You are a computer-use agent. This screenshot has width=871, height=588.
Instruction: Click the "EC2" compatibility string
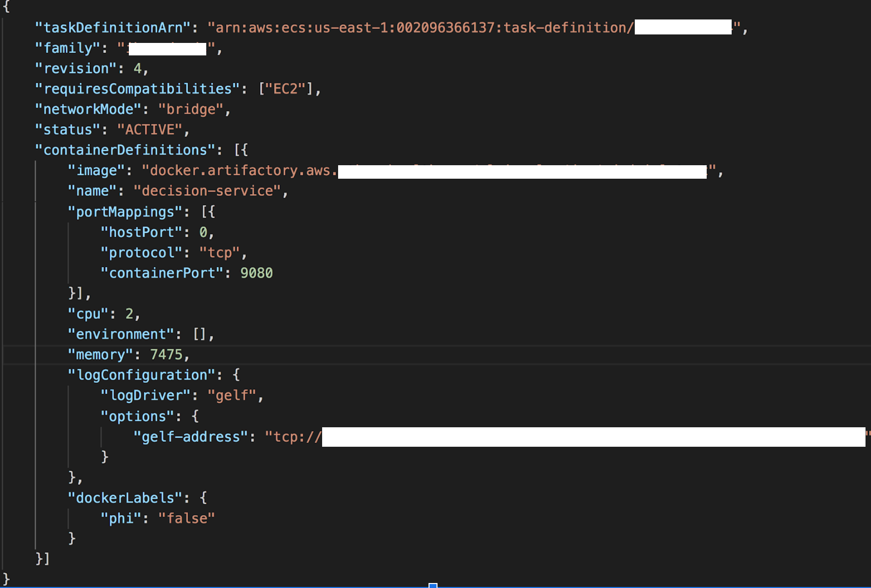point(285,89)
